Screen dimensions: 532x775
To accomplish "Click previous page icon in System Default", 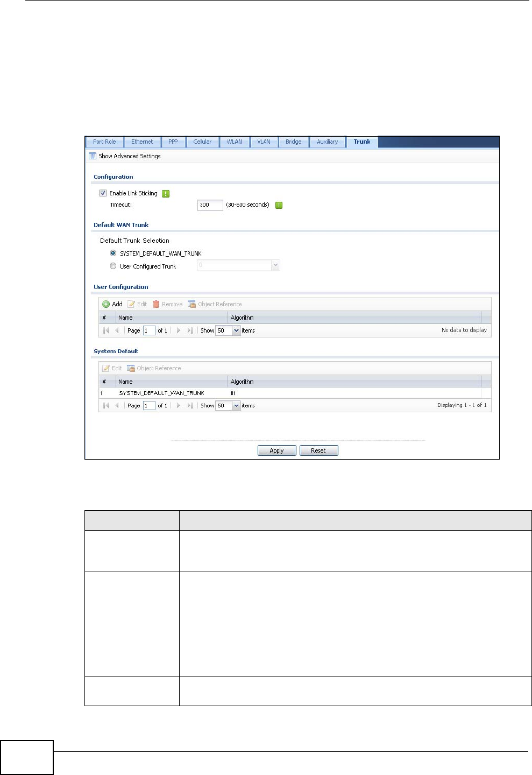I will pyautogui.click(x=117, y=405).
